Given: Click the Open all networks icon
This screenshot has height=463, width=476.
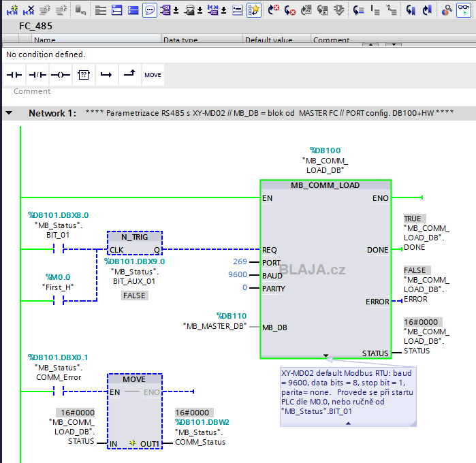Looking at the screenshot, I should [x=101, y=10].
